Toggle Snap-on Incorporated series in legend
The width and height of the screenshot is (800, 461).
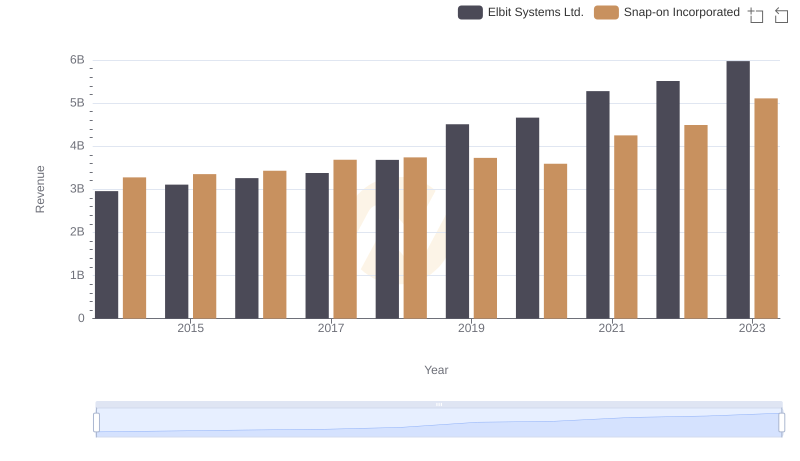(x=667, y=12)
